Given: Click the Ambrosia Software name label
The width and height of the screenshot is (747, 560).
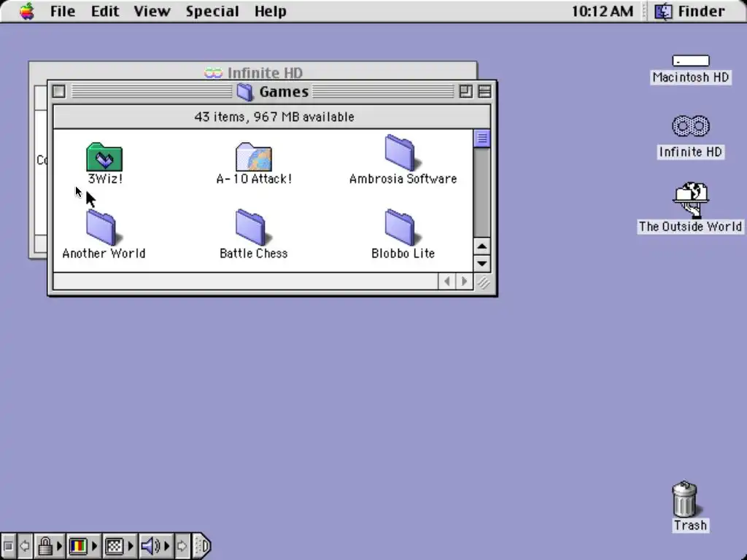Looking at the screenshot, I should point(403,179).
